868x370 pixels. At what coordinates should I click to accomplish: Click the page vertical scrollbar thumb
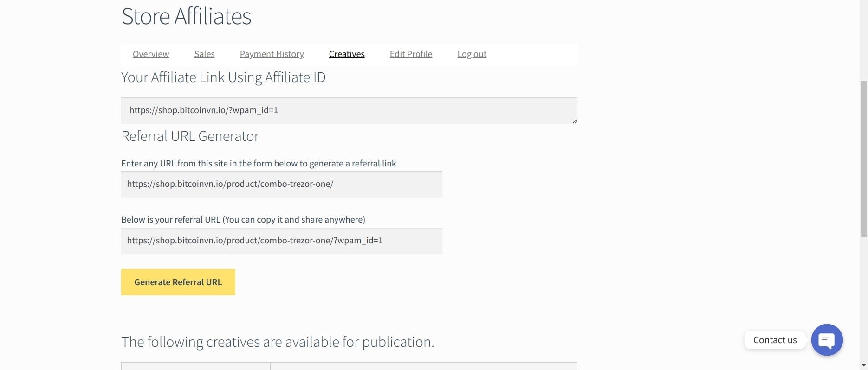pyautogui.click(x=864, y=159)
